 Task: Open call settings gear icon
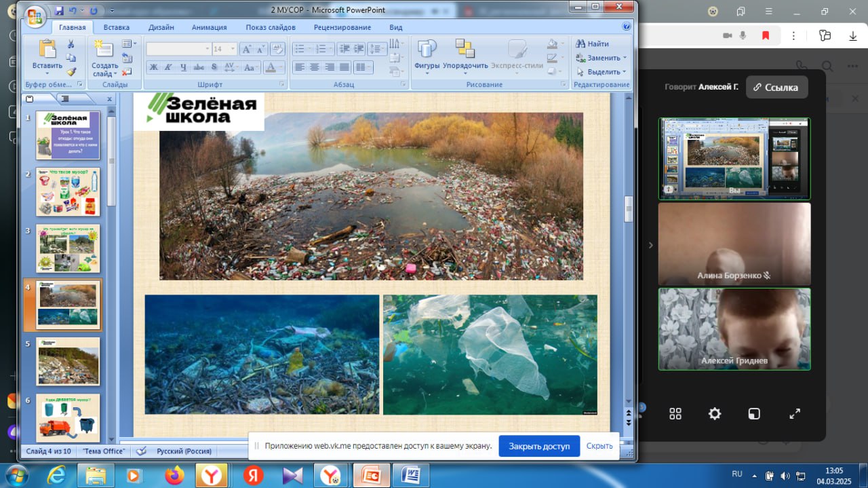tap(715, 413)
